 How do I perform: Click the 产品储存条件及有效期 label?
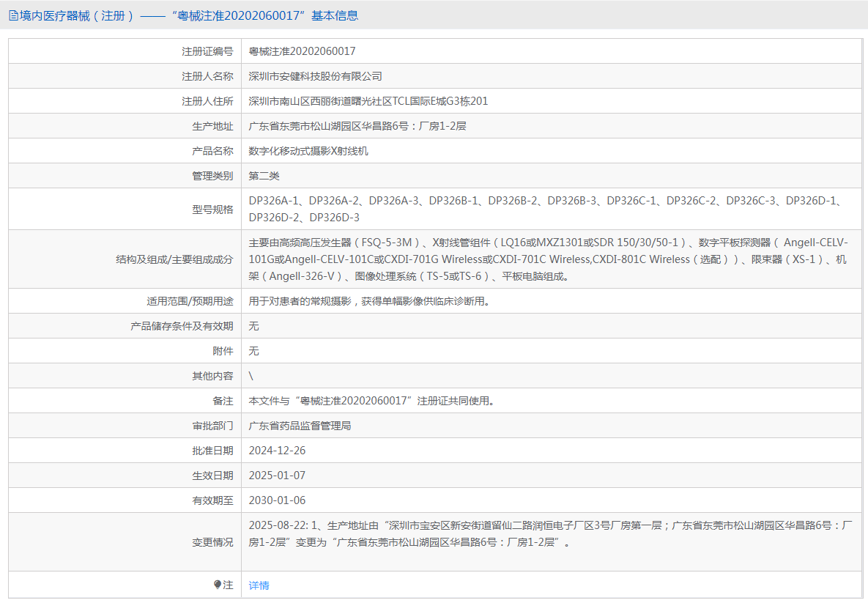click(182, 326)
